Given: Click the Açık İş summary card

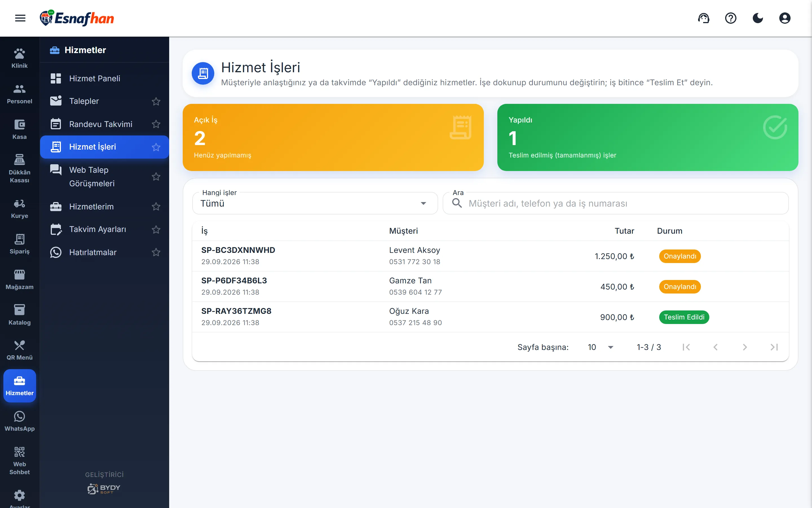Looking at the screenshot, I should click(333, 137).
